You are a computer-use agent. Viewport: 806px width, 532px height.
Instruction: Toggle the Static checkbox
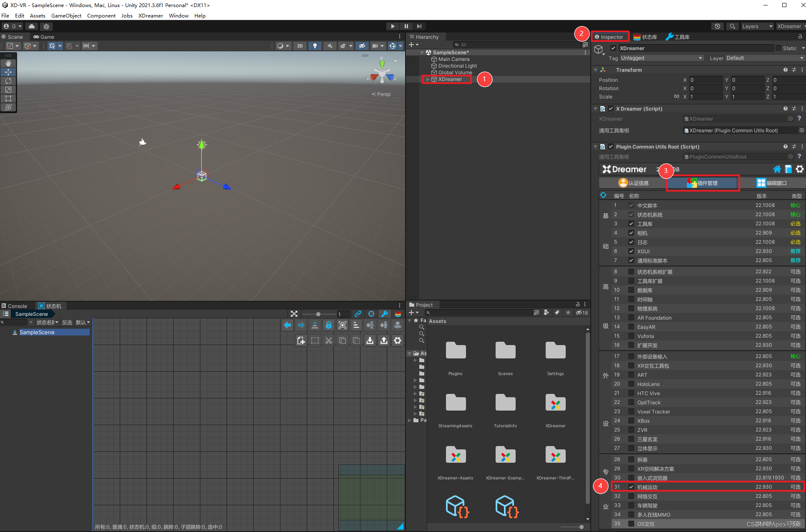778,48
